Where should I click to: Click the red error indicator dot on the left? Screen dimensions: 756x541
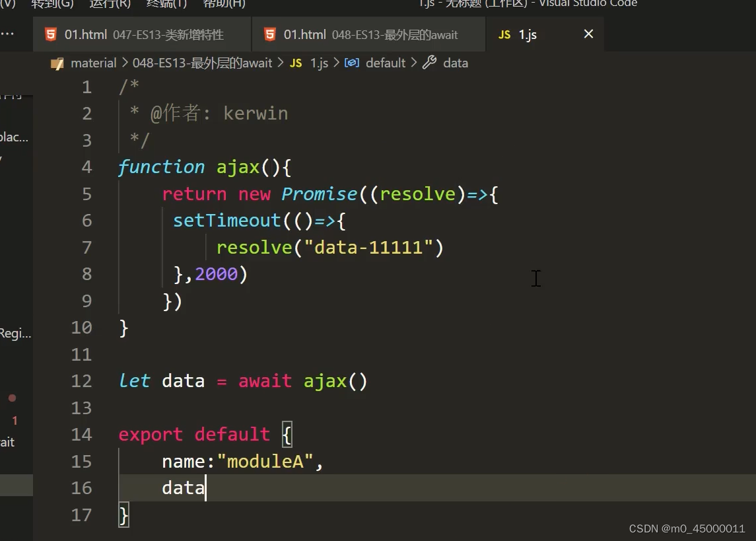(11, 398)
